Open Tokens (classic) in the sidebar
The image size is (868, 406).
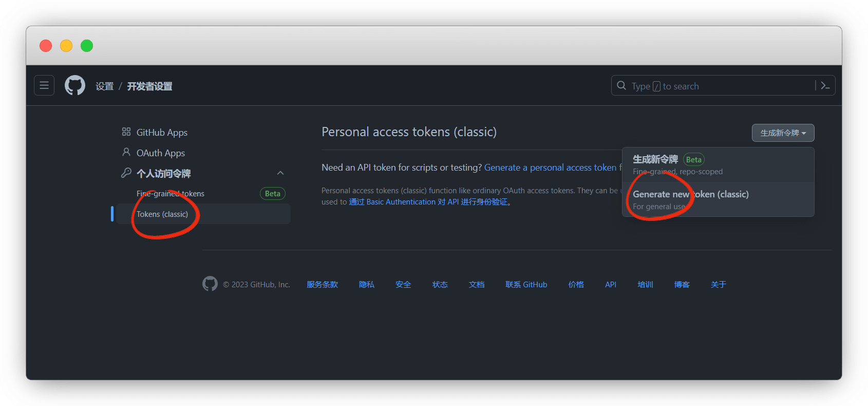pyautogui.click(x=162, y=214)
